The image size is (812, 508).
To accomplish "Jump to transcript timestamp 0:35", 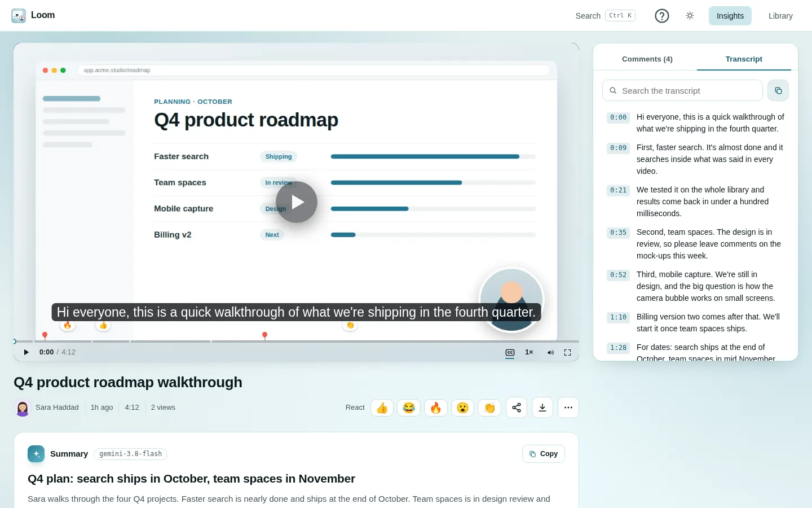I will (x=618, y=233).
